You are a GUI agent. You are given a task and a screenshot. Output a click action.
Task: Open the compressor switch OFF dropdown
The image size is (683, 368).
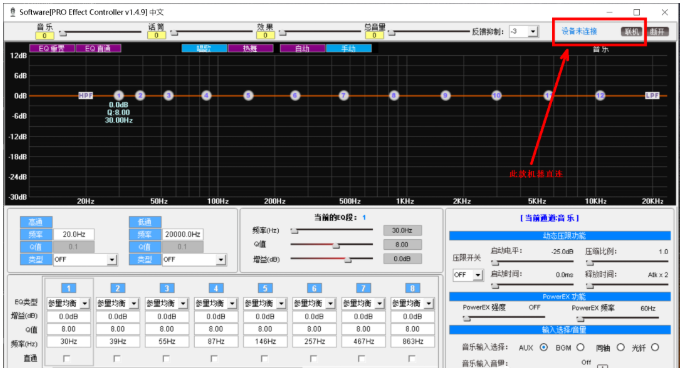[468, 275]
